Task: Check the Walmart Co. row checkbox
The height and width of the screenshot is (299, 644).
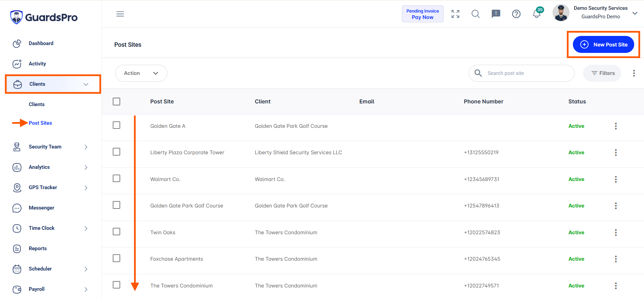Action: (116, 178)
